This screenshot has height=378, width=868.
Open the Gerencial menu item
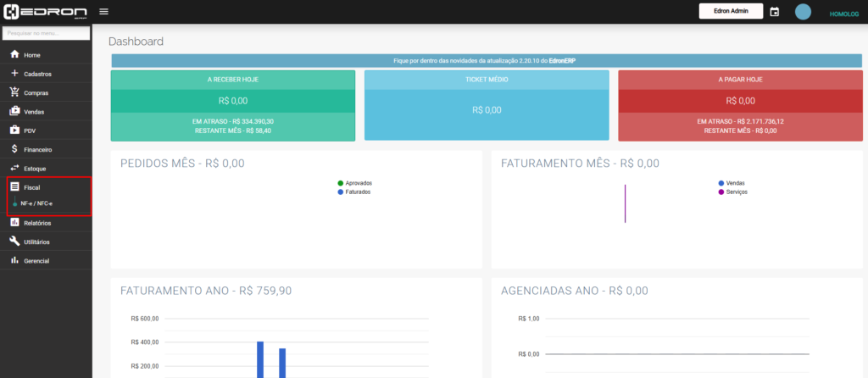(36, 260)
